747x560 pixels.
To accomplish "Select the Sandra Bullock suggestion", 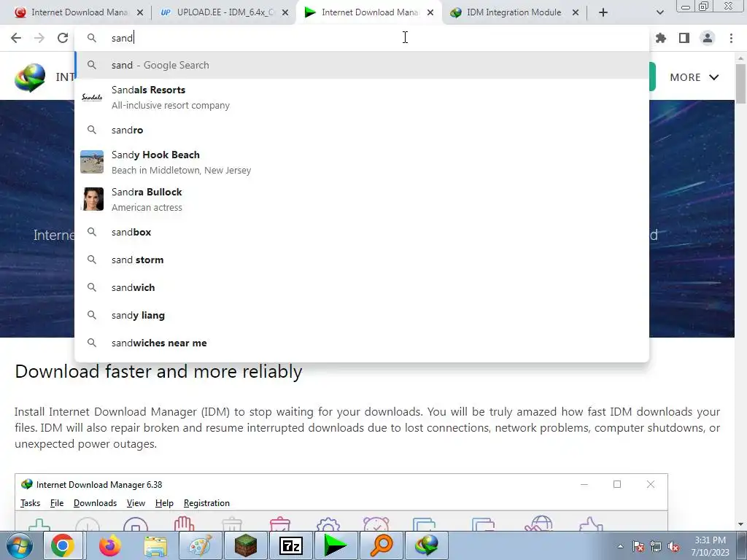I will pos(362,200).
